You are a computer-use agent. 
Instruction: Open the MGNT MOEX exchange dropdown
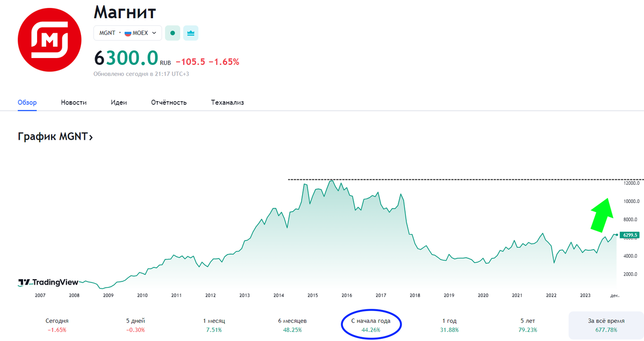coord(128,33)
